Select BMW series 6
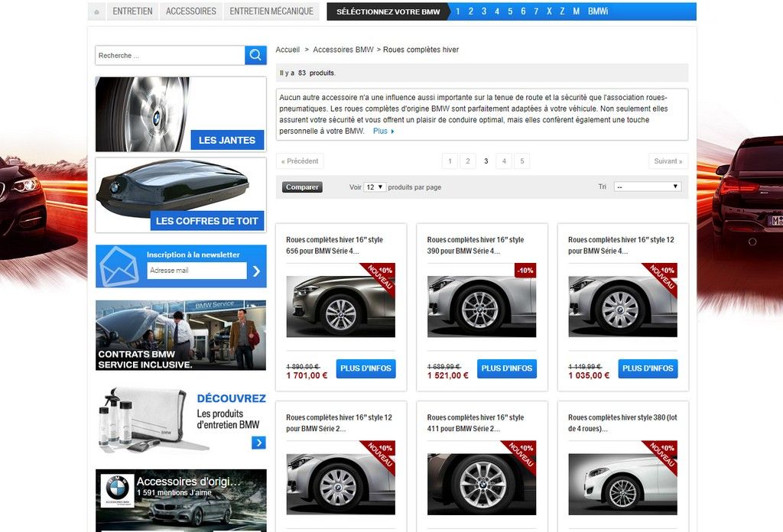This screenshot has width=783, height=532. [523, 11]
